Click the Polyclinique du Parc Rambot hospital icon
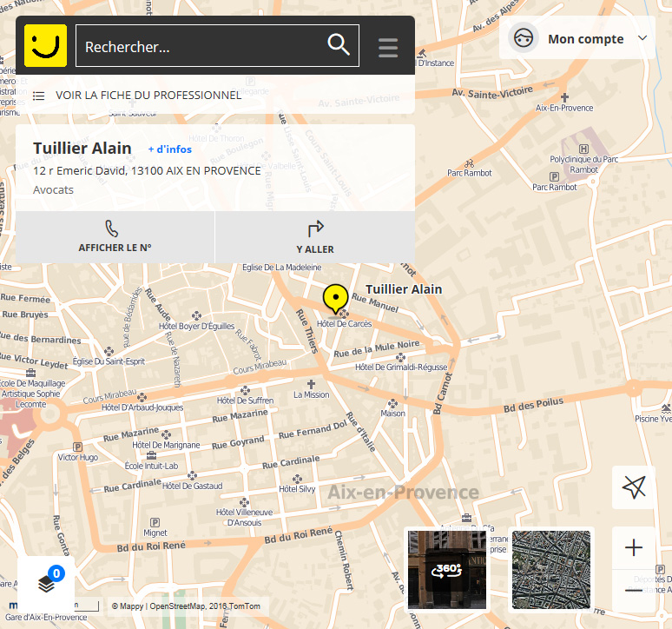The width and height of the screenshot is (672, 629). (583, 148)
